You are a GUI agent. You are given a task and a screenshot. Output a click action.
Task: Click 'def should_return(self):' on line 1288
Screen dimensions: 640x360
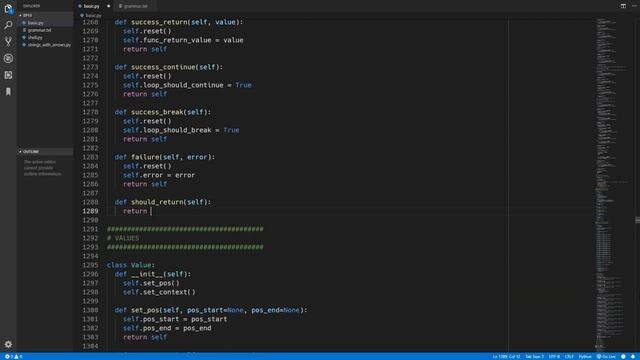(162, 202)
